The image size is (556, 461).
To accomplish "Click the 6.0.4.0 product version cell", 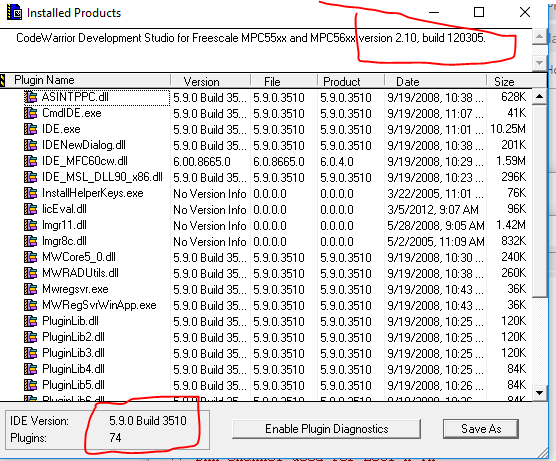I will tap(337, 162).
